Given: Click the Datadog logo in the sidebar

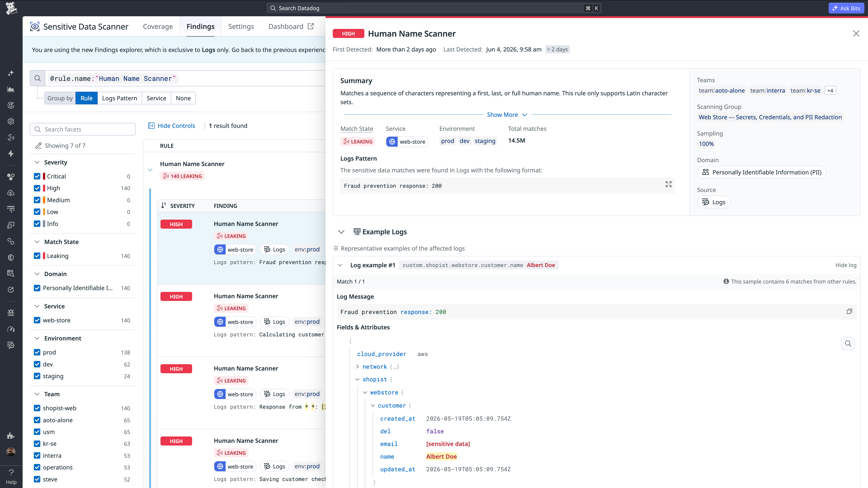Looking at the screenshot, I should click(x=11, y=8).
